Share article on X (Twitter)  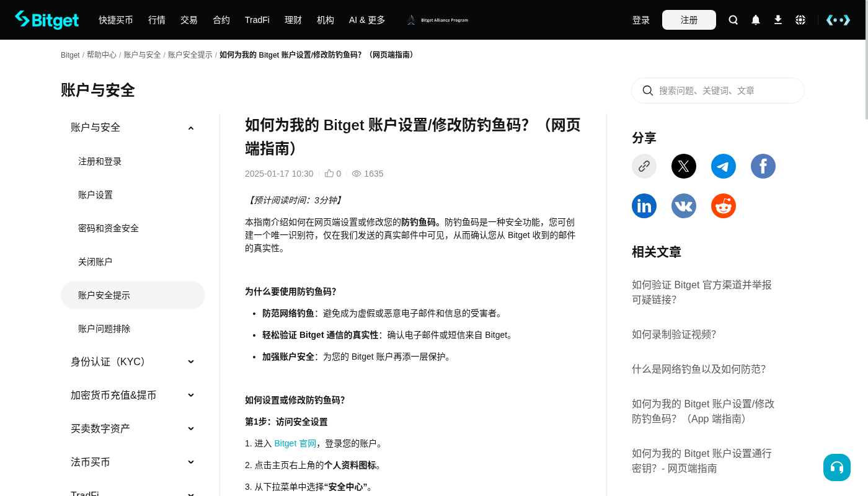[x=684, y=166]
